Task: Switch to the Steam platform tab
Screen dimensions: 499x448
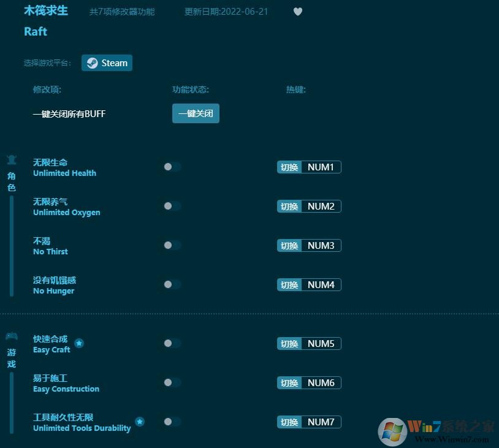Action: pyautogui.click(x=107, y=63)
